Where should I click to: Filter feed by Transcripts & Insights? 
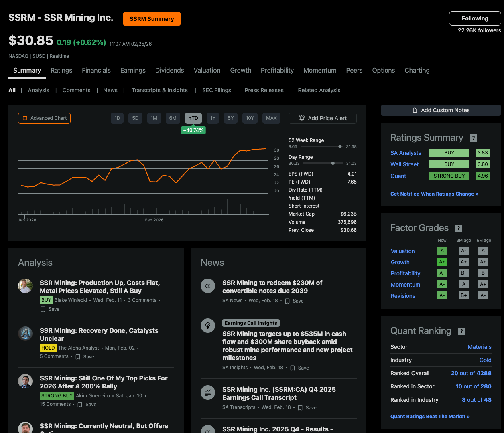(x=160, y=90)
